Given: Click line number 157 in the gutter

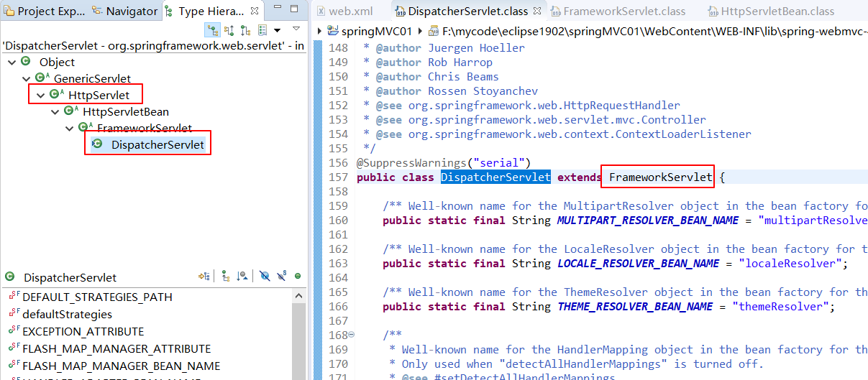Looking at the screenshot, I should click(337, 177).
